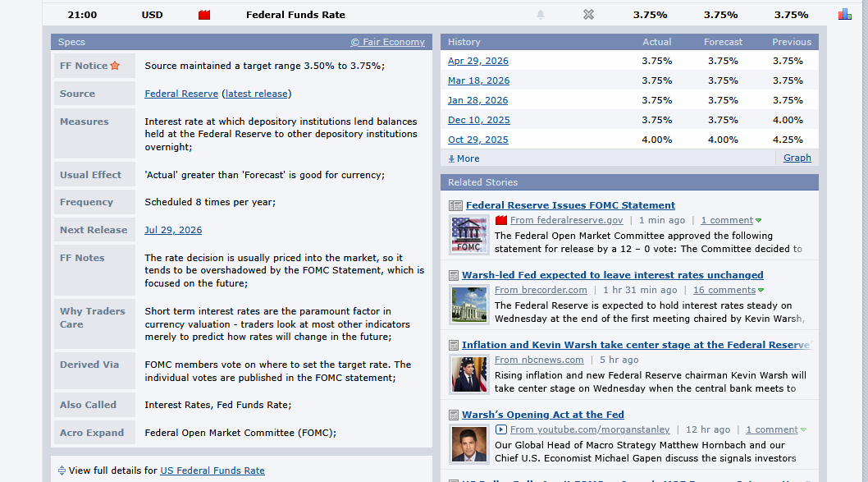Click the Federal Funds Rate event title
The width and height of the screenshot is (868, 482).
coord(295,15)
